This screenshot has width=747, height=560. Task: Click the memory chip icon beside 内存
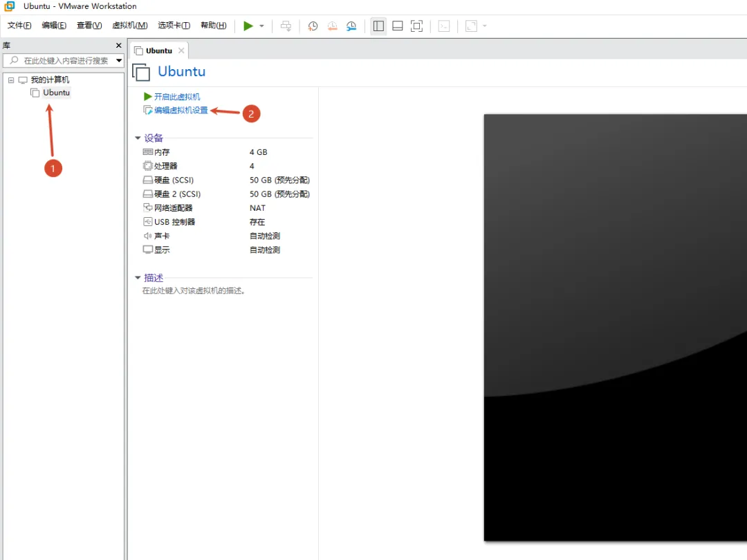pyautogui.click(x=148, y=152)
